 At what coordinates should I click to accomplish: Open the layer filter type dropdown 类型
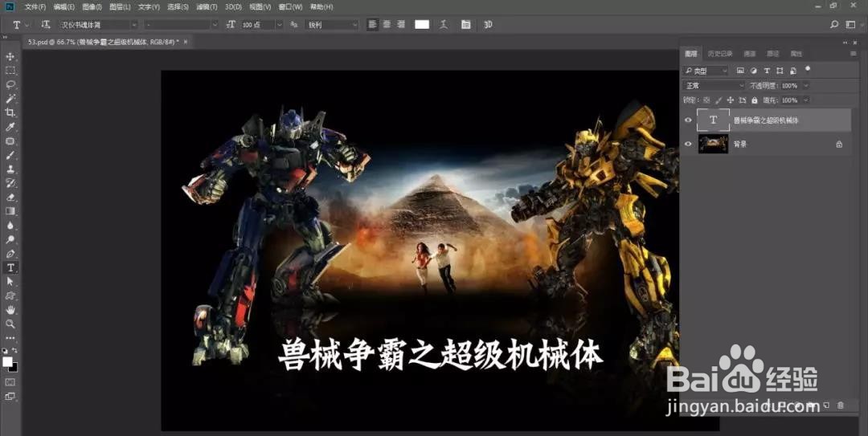[706, 71]
